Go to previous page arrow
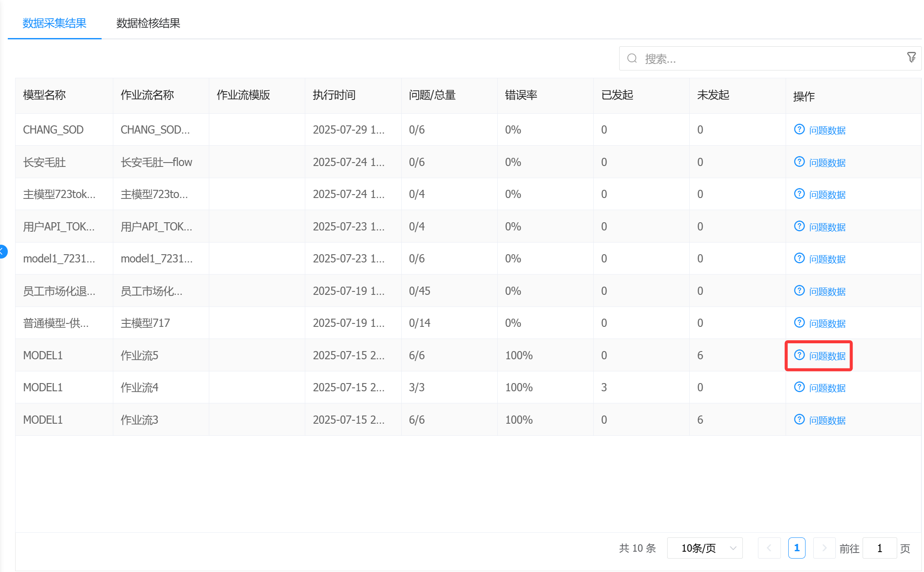924x572 pixels. coord(769,548)
